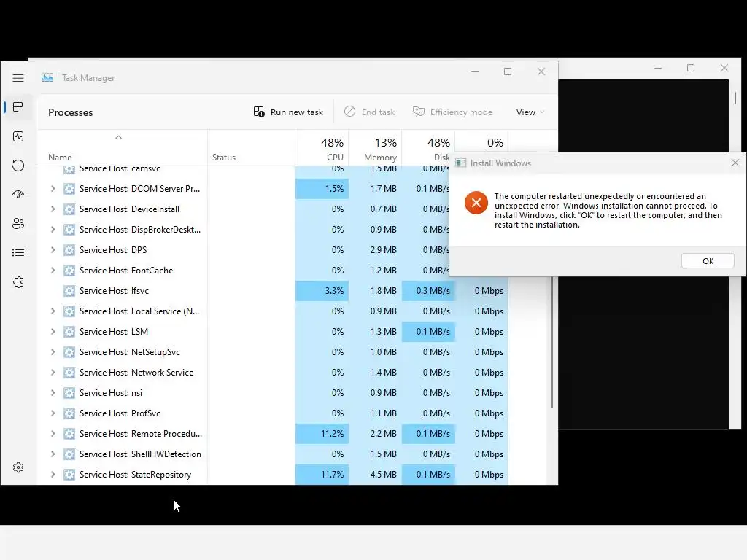Screen dimensions: 747x560
Task: Maximize the Task Manager window
Action: point(508,71)
